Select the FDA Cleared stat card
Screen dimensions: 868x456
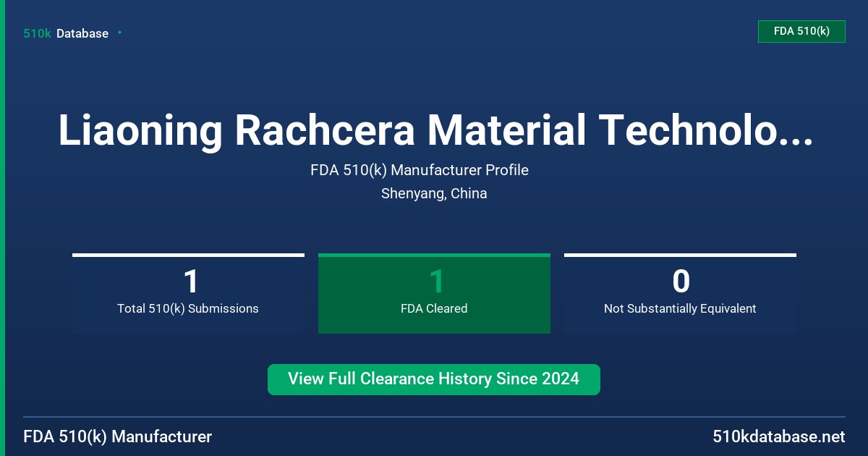(x=434, y=293)
